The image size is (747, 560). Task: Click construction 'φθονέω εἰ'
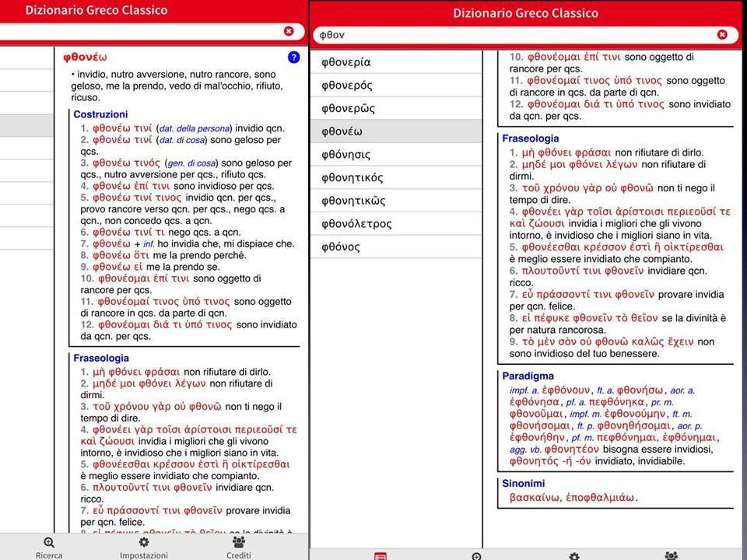tap(117, 267)
